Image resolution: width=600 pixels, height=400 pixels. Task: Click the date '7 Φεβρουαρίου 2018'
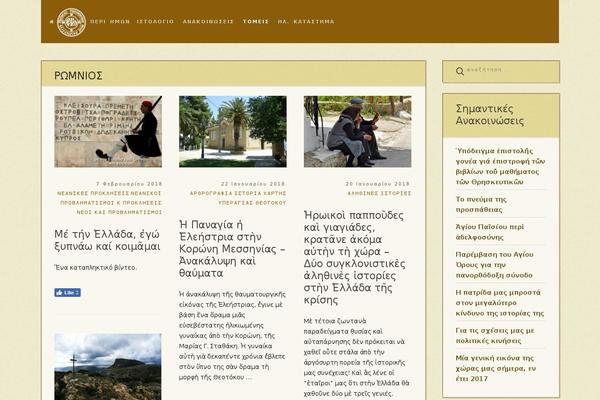coord(129,184)
